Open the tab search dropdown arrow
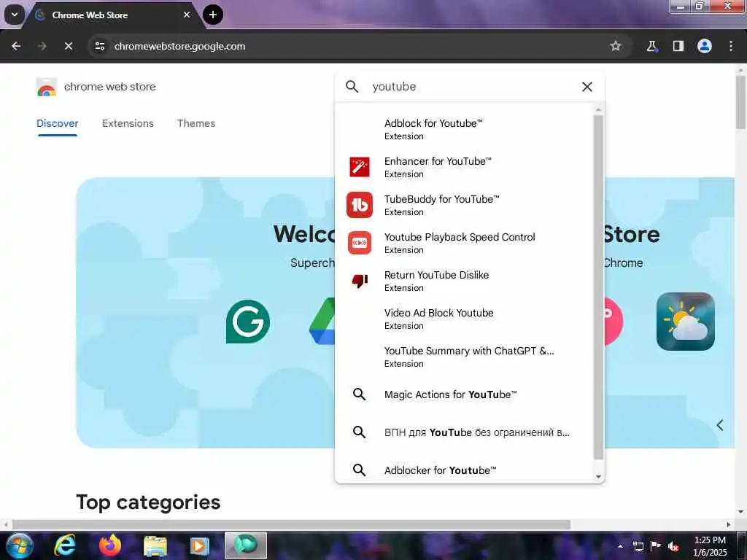 coord(15,15)
